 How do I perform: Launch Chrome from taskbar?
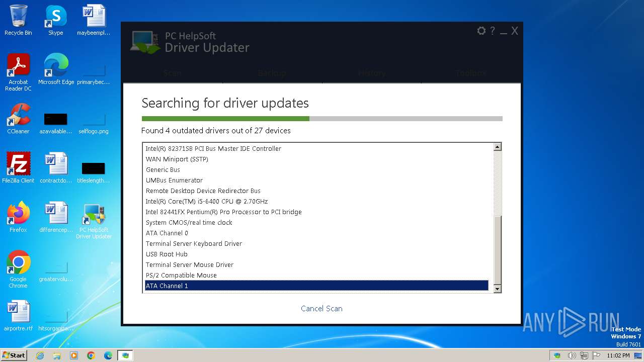pyautogui.click(x=91, y=355)
